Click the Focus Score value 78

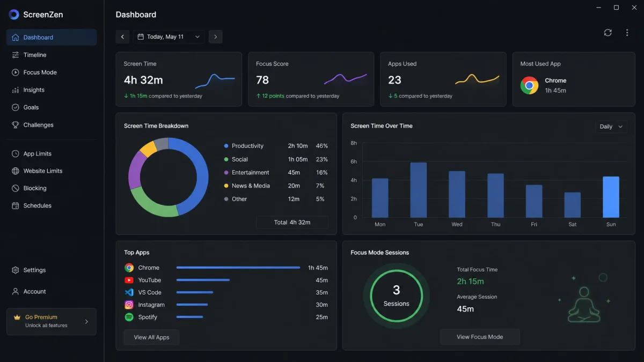pos(262,80)
